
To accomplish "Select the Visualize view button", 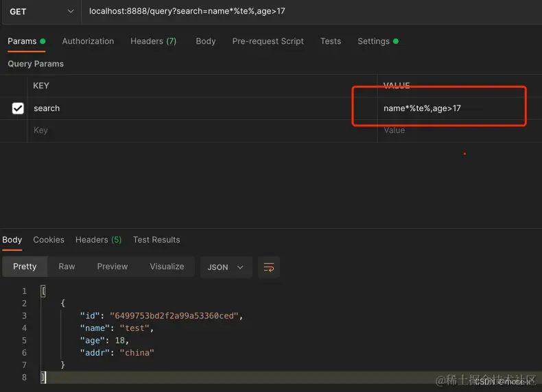I will pyautogui.click(x=167, y=267).
